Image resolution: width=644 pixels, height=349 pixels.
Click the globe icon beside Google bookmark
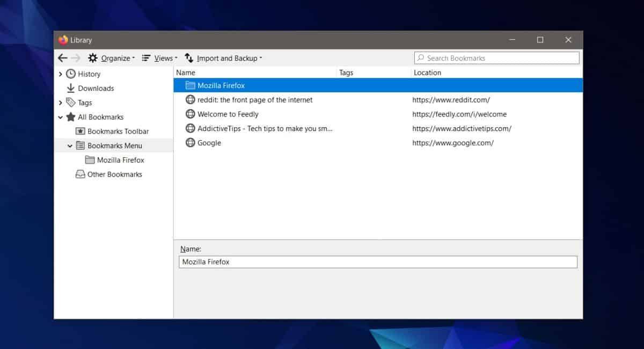(190, 143)
